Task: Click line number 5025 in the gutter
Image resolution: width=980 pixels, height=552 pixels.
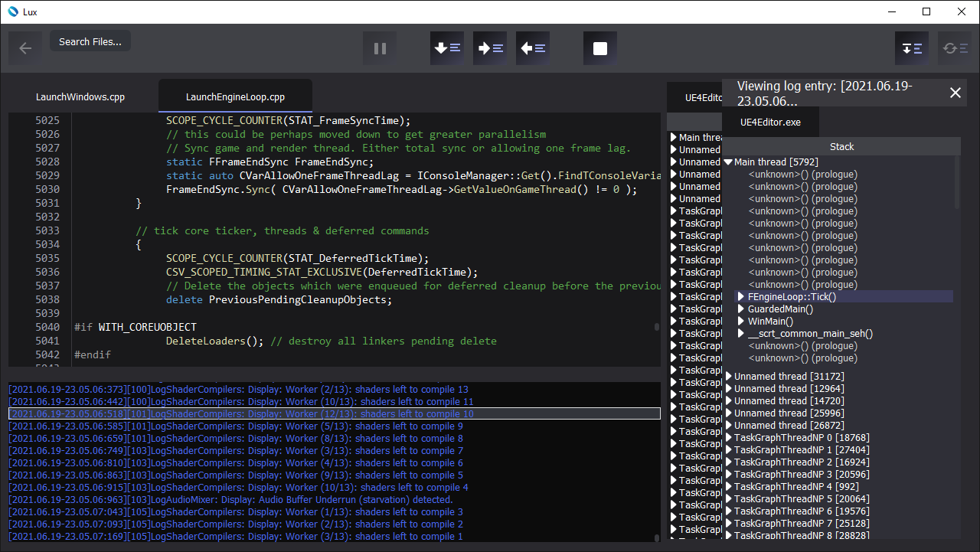Action: coord(47,120)
